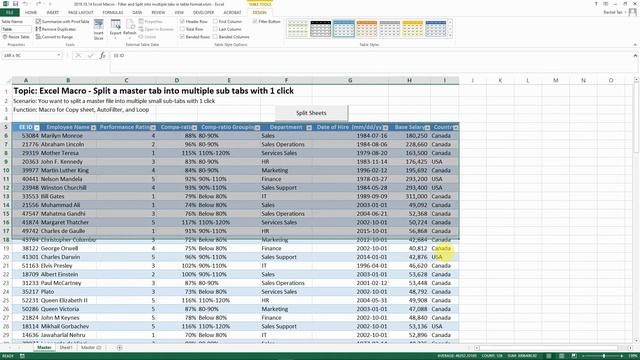Image resolution: width=640 pixels, height=360 pixels.
Task: Click the Cancel X in formula bar
Action: point(78,55)
